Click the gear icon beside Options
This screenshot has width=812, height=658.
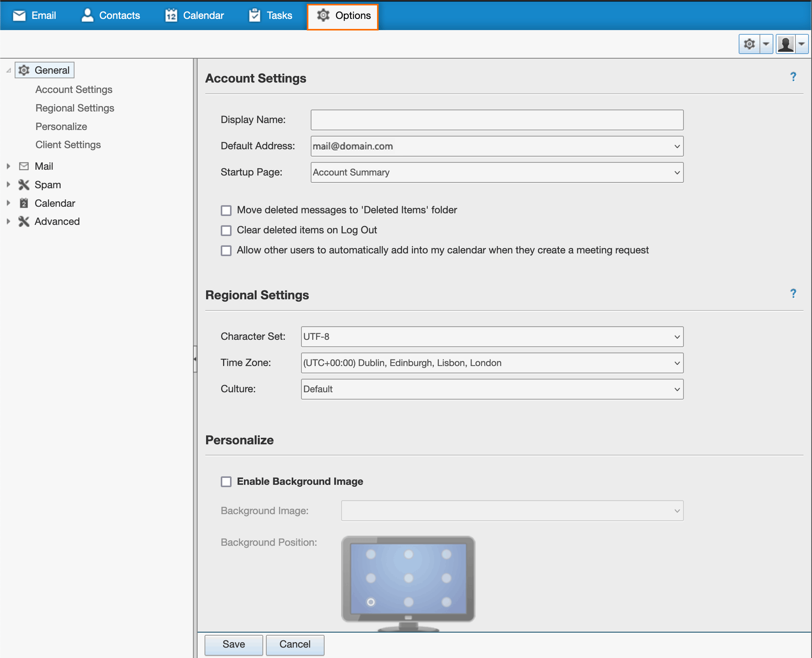pyautogui.click(x=323, y=15)
